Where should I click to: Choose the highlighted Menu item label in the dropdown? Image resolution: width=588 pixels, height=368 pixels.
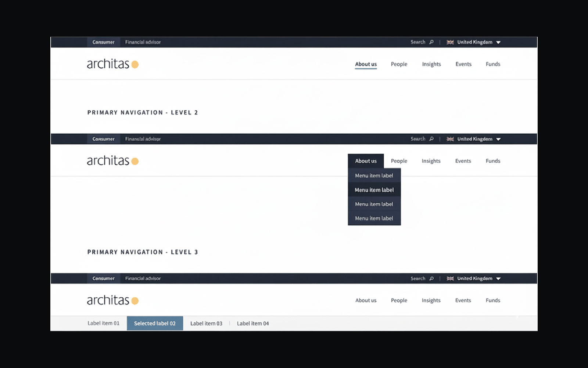[x=374, y=190]
